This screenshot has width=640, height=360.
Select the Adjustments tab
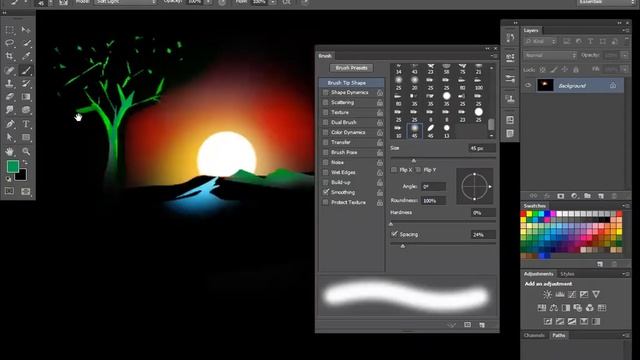tap(538, 274)
